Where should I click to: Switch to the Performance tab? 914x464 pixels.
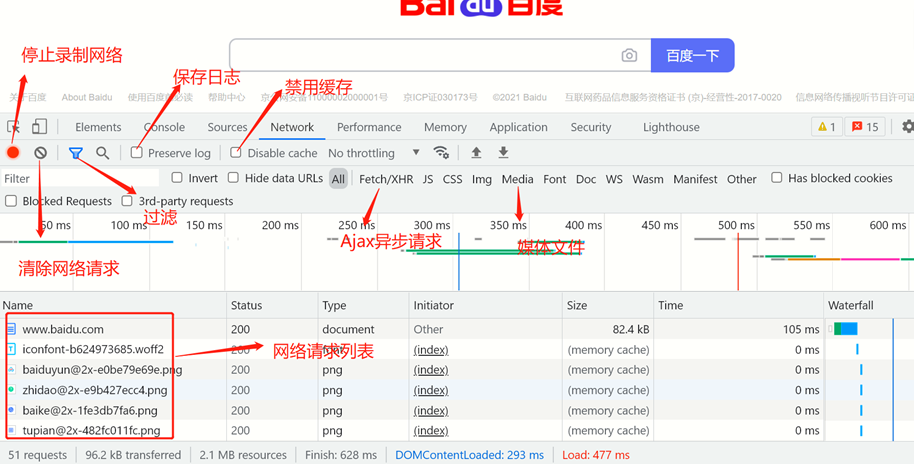[369, 127]
